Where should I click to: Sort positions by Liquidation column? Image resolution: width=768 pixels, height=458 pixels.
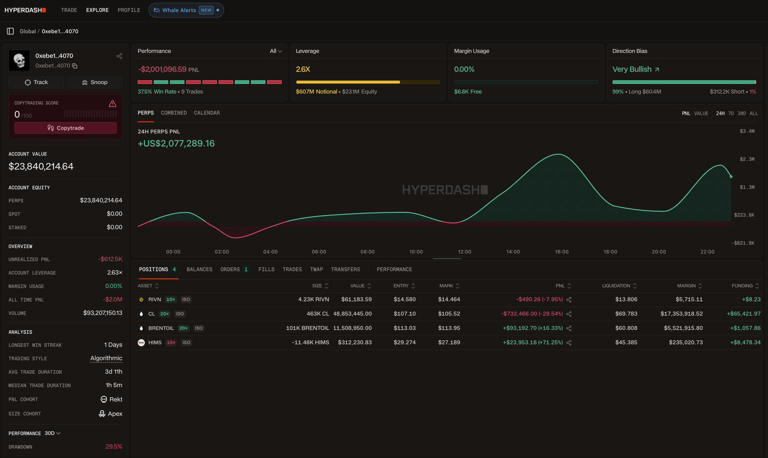(619, 286)
